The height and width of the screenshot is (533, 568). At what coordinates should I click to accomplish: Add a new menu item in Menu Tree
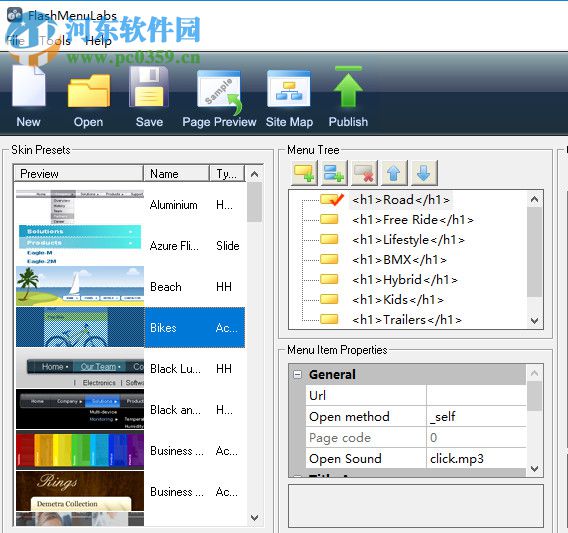click(304, 173)
